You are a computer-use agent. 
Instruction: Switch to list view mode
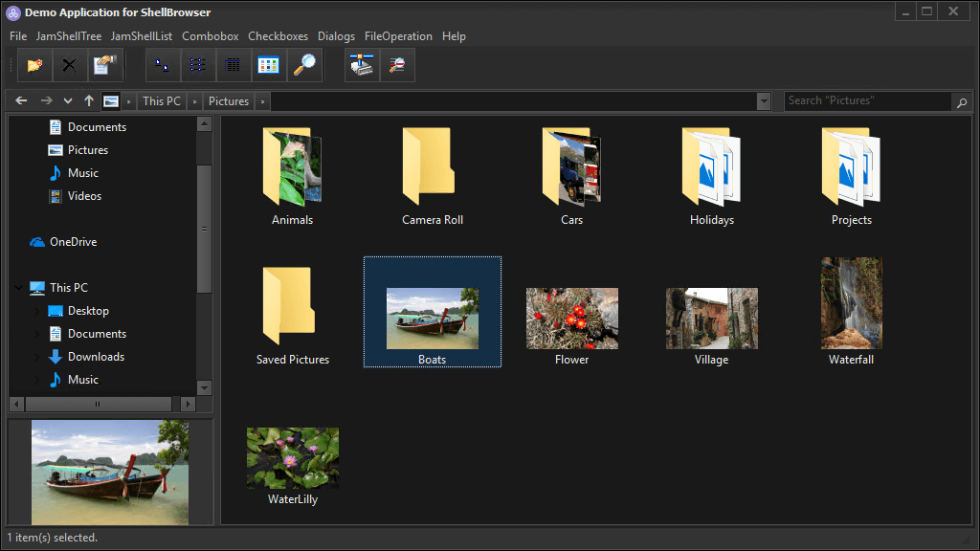[x=198, y=65]
